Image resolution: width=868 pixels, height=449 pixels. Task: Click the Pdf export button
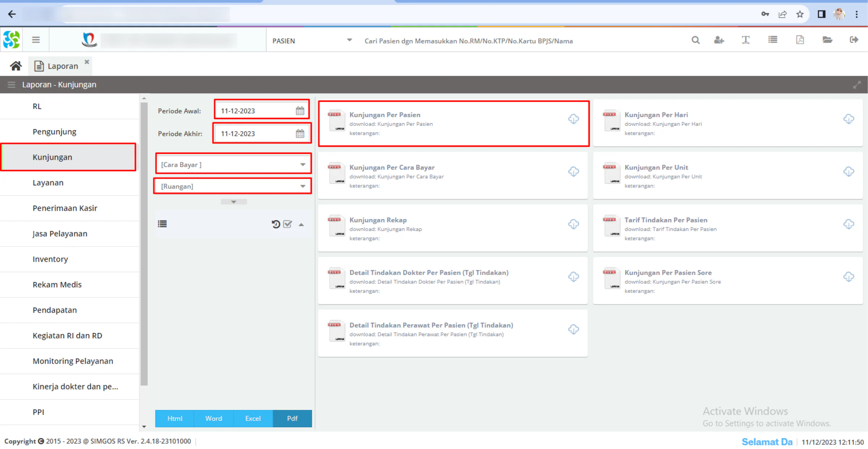[x=292, y=419]
